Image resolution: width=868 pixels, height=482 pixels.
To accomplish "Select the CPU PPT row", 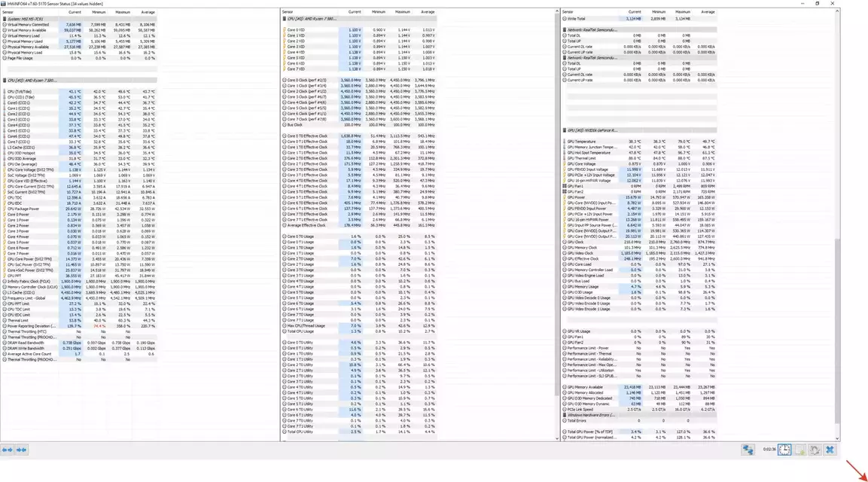I will [79, 276].
